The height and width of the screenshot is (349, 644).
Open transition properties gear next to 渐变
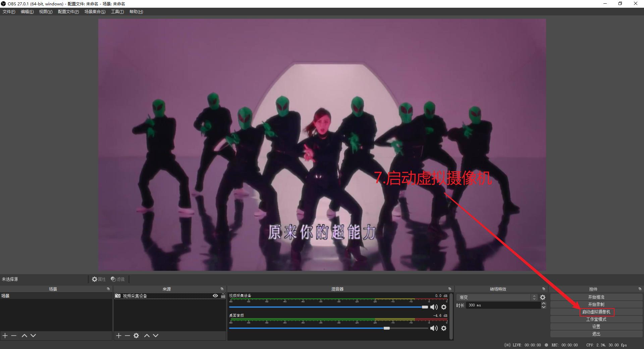click(543, 297)
